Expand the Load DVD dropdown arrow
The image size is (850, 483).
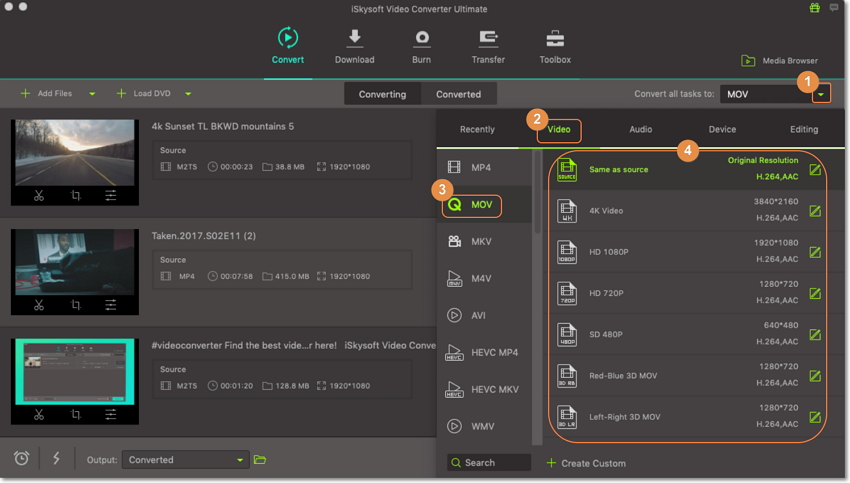coord(188,94)
